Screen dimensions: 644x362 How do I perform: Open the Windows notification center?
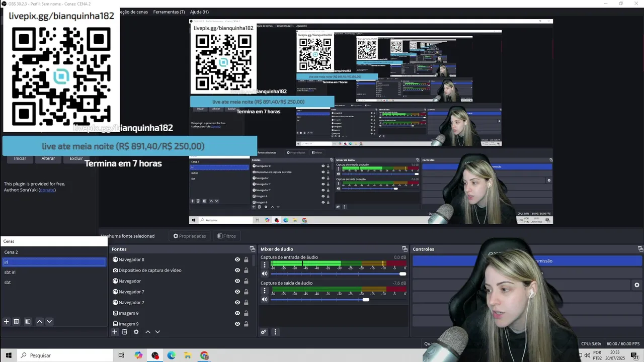pos(634,355)
